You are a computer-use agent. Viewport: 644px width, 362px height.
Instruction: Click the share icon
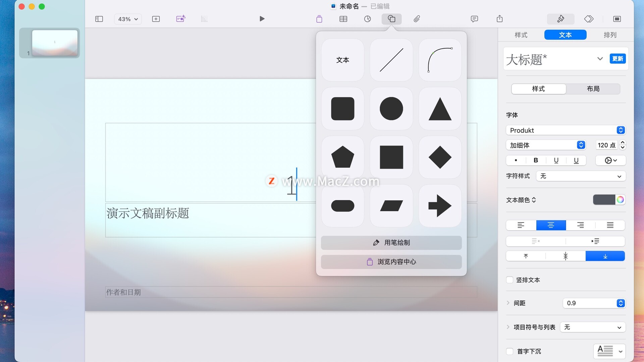click(x=499, y=19)
